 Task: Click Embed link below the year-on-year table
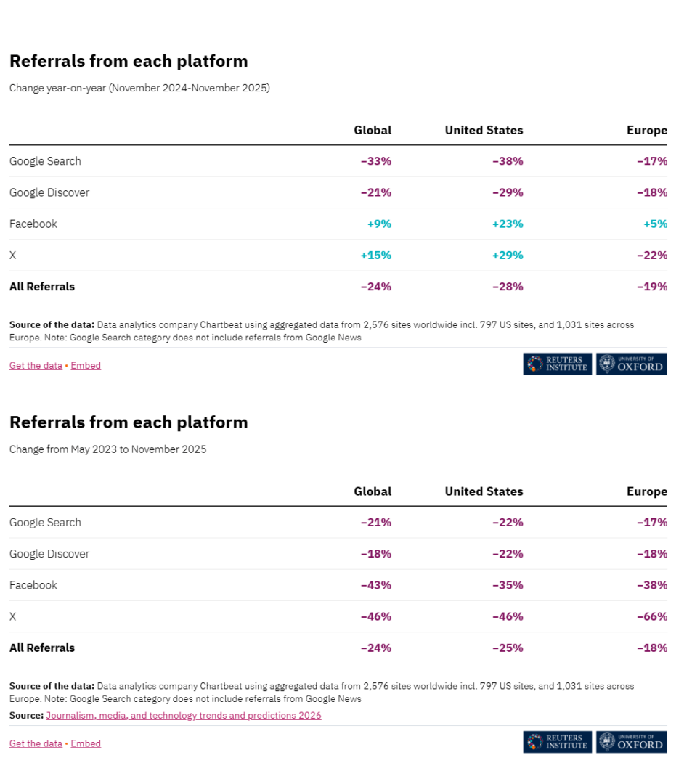(x=86, y=366)
